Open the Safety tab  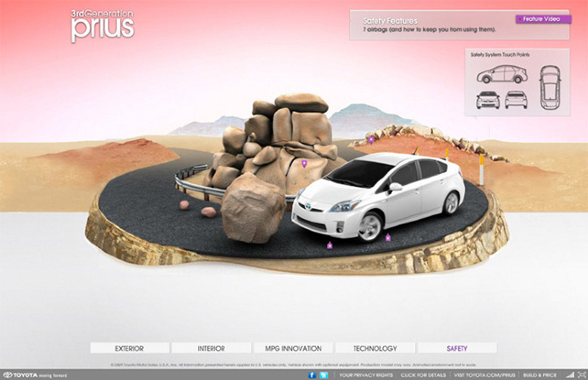(457, 348)
